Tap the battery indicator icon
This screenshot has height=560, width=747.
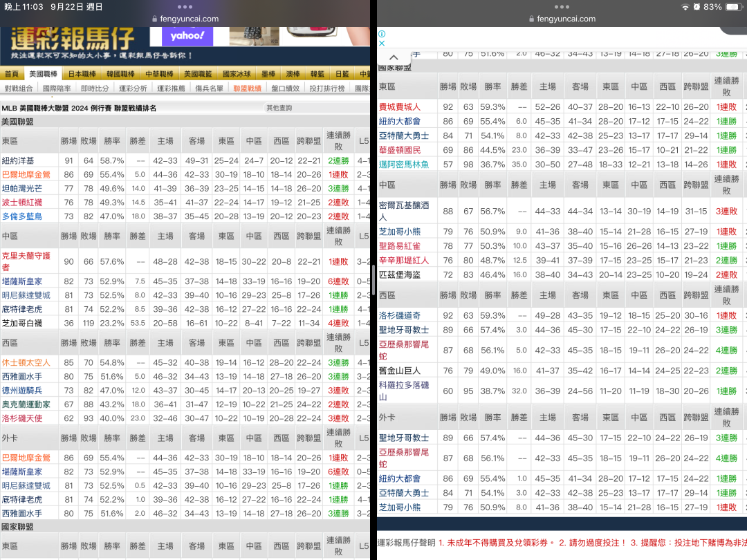[x=735, y=7]
